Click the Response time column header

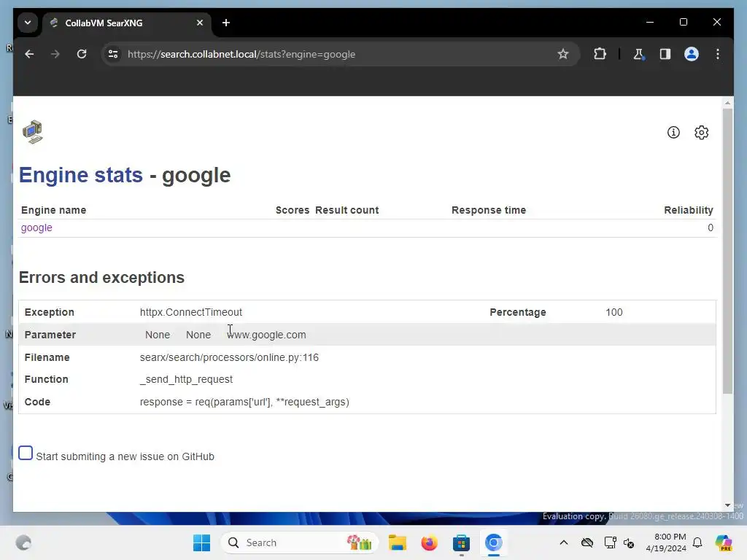pyautogui.click(x=489, y=210)
